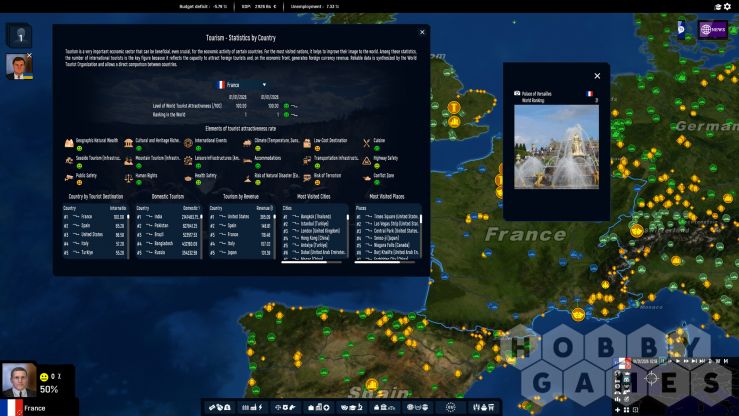Click the Mountain Tourism icon

[x=129, y=161]
